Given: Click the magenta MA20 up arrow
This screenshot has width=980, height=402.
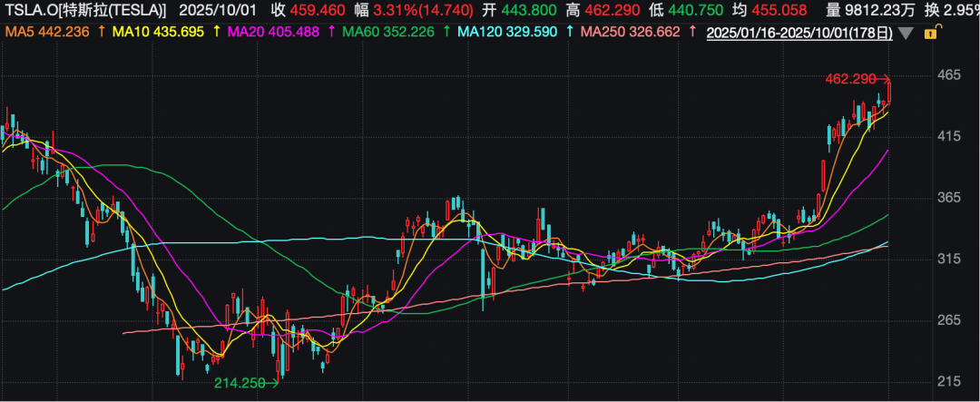Looking at the screenshot, I should tap(330, 33).
